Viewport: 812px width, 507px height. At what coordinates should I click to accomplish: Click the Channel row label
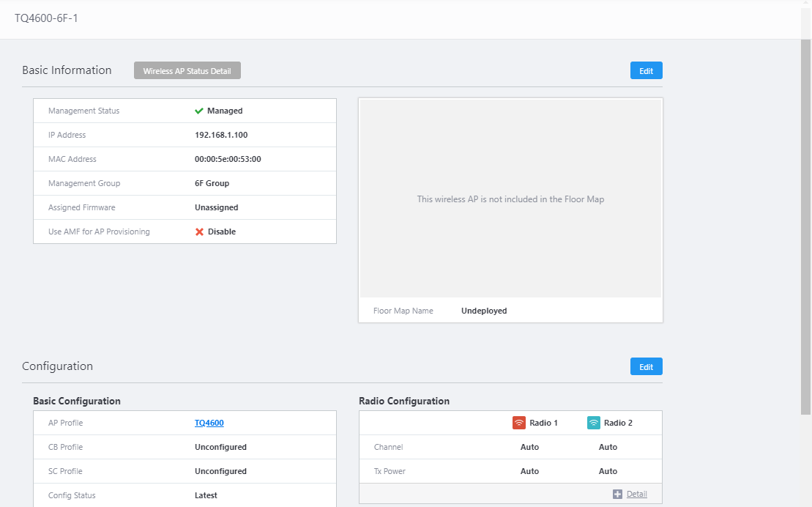click(x=388, y=447)
